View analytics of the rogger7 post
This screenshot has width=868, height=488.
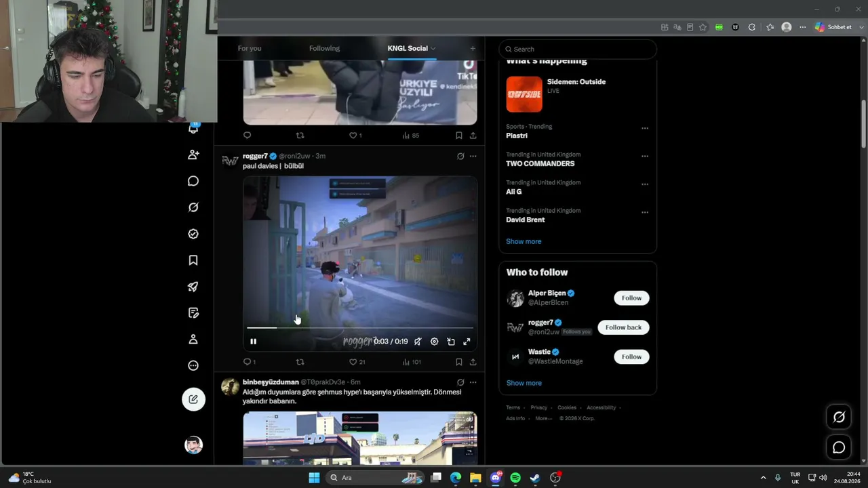tap(412, 362)
